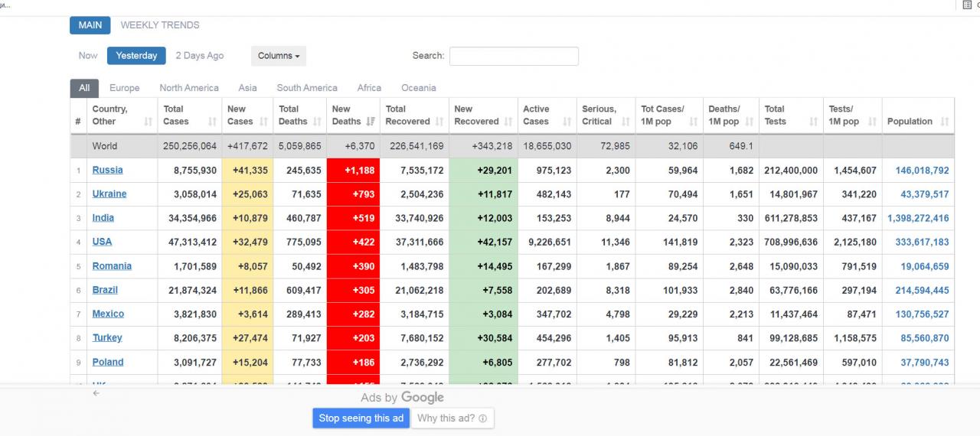
Task: Click the info icon beside Why this ad
Action: pyautogui.click(x=483, y=418)
